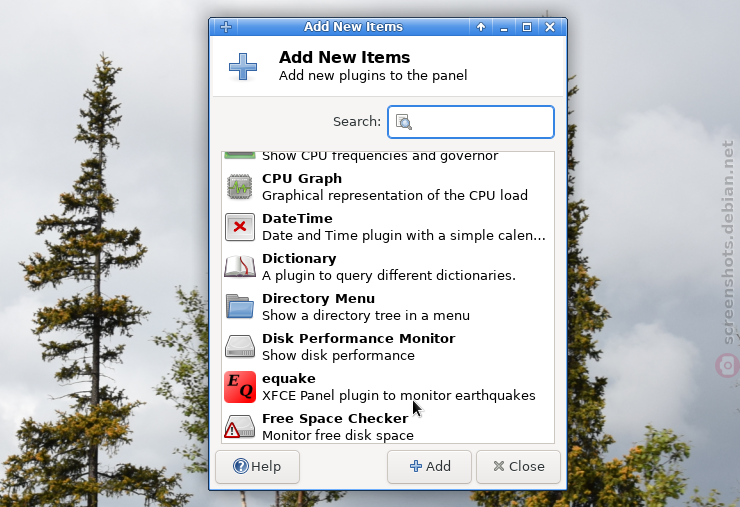Select the 'CPU Graph' title text

[x=302, y=178]
